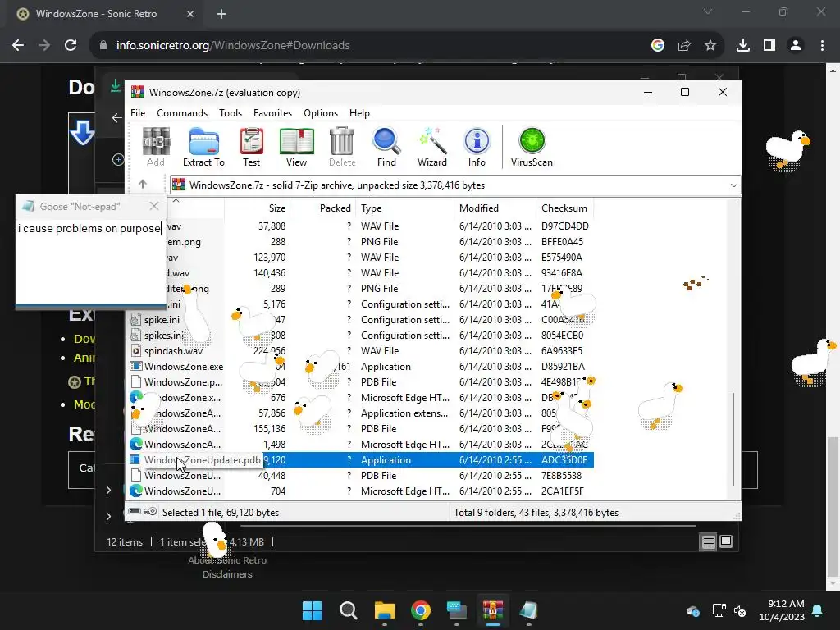Open taskbar Search
The image size is (840, 630).
click(x=348, y=610)
